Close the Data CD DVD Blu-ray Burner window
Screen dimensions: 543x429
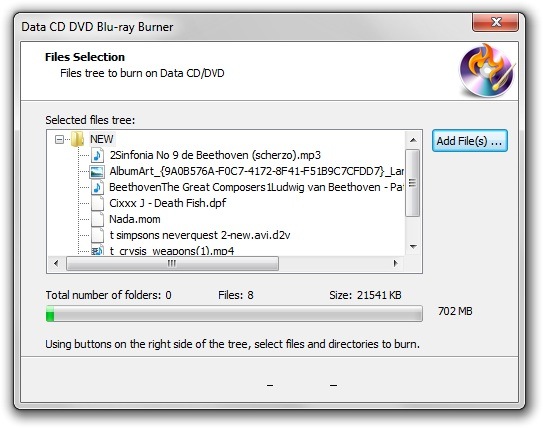tap(496, 22)
